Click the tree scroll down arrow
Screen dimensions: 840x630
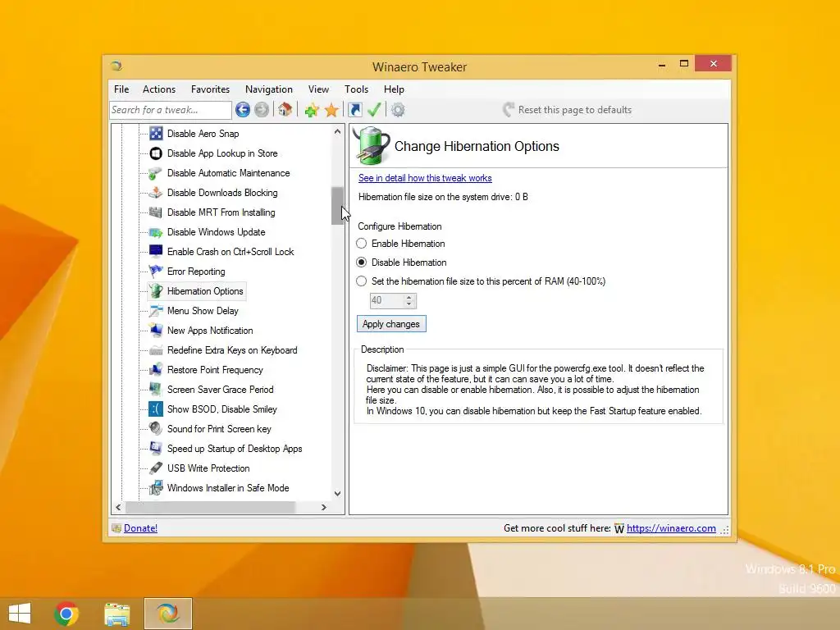337,493
